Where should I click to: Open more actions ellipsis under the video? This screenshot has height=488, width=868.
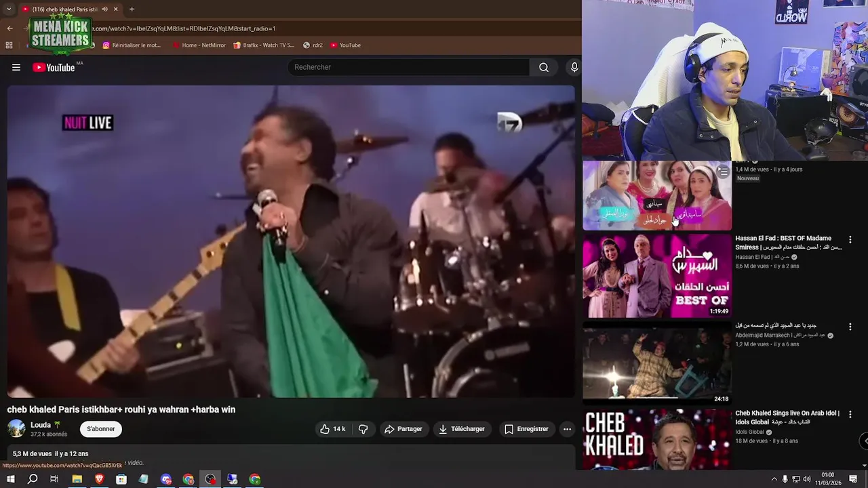click(x=567, y=429)
